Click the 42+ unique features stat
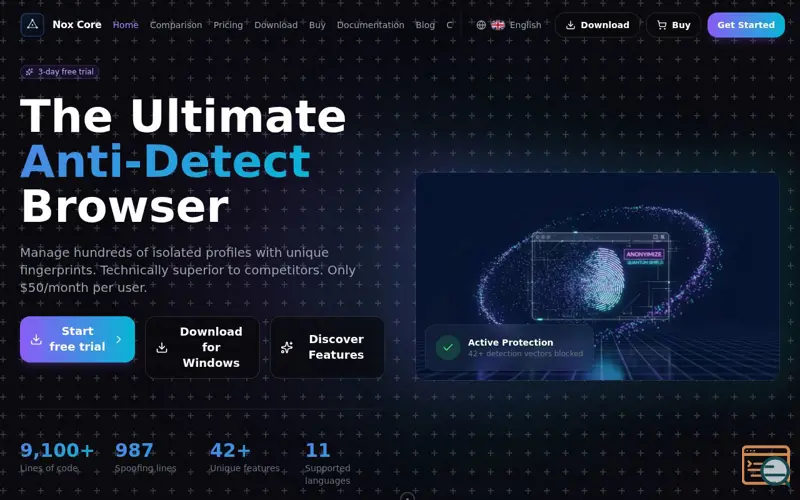 click(245, 457)
